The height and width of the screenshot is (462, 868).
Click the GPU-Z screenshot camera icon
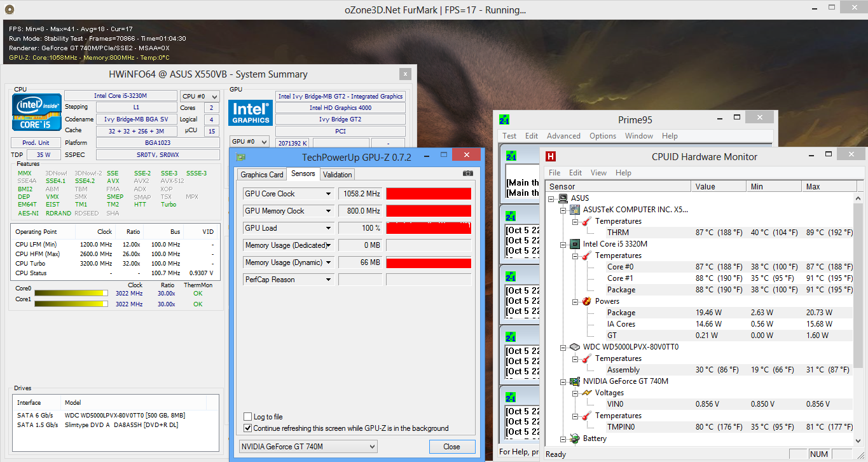coord(467,173)
